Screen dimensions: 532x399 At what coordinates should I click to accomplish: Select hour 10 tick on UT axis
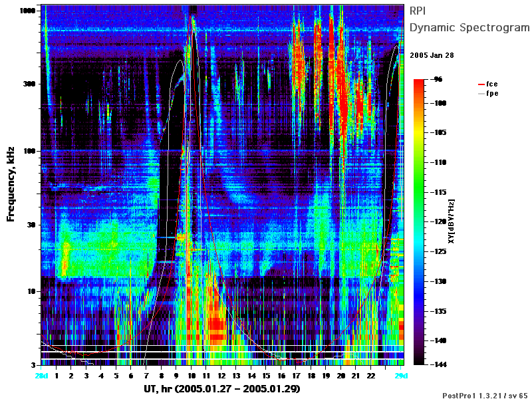point(192,376)
